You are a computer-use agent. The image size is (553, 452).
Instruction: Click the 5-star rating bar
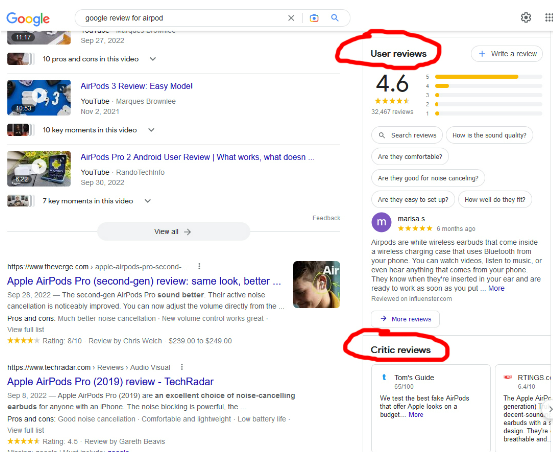tap(488, 77)
